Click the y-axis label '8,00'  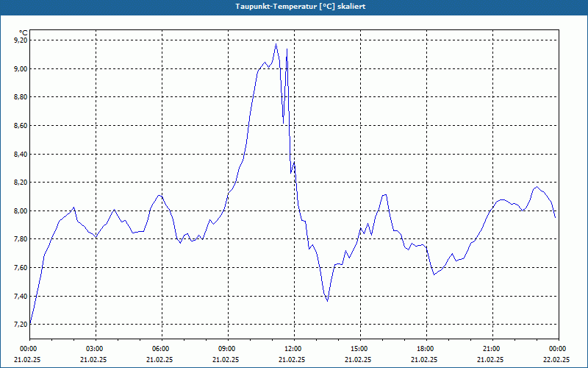20,210
